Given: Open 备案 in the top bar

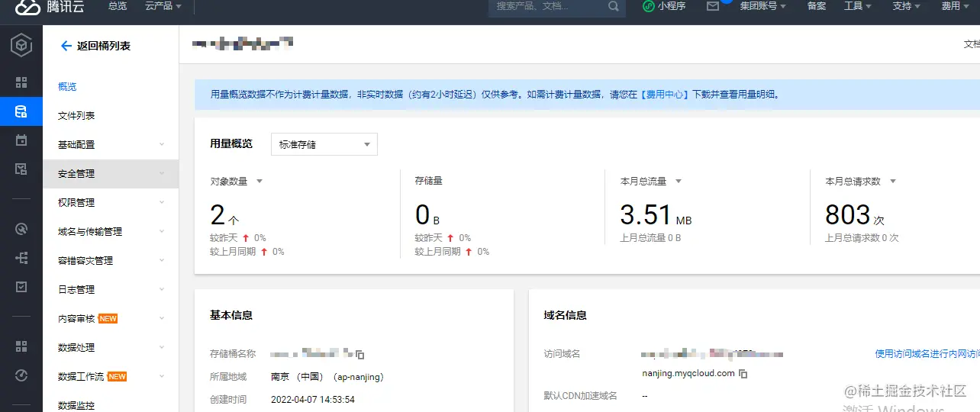Looking at the screenshot, I should coord(817,6).
